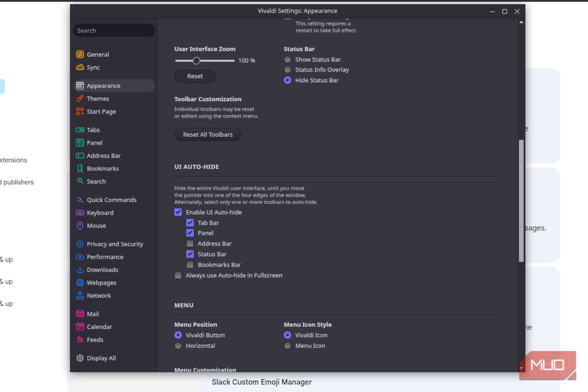Uncheck Tab Bar auto-hide checkbox
This screenshot has width=588, height=392.
[x=190, y=222]
